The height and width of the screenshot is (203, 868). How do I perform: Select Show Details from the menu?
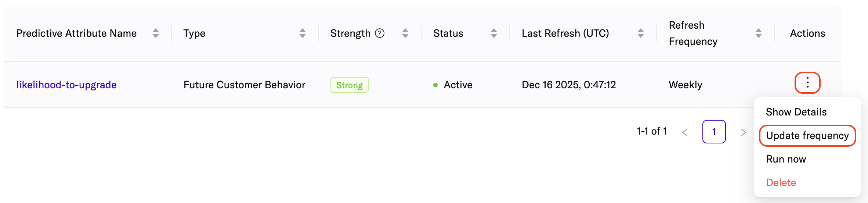click(796, 112)
